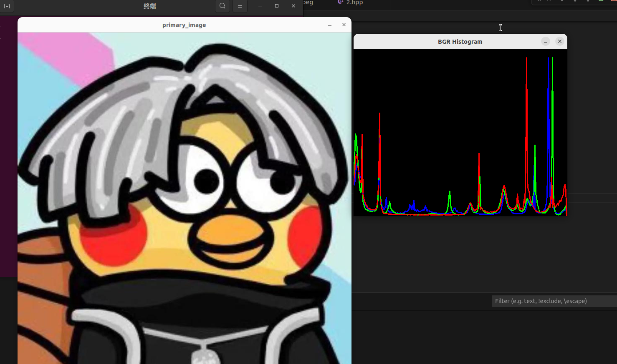
Task: Switch to the 2.hpp editor tab
Action: pyautogui.click(x=359, y=3)
